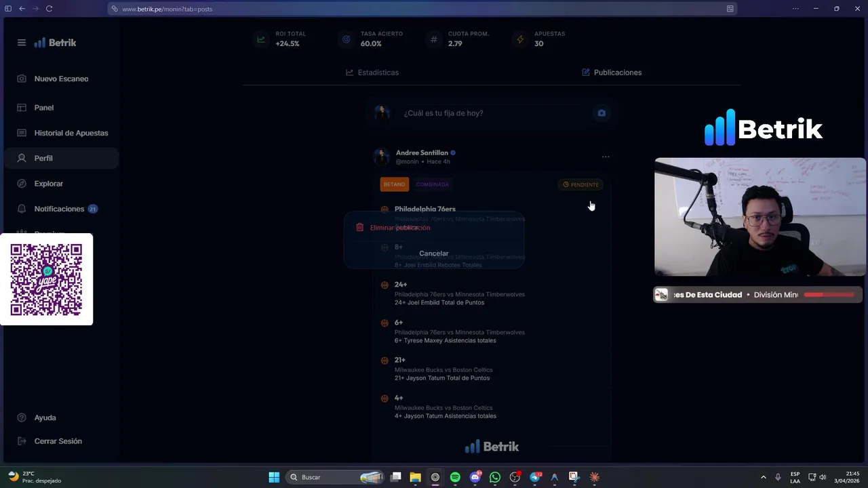Click the Ayuda help circle icon
The width and height of the screenshot is (868, 488).
(22, 418)
